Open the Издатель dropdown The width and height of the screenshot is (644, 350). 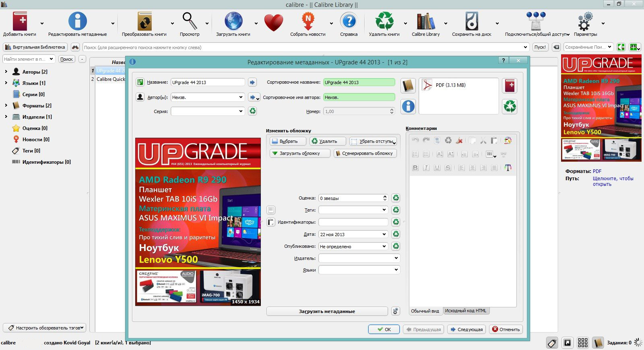click(396, 258)
